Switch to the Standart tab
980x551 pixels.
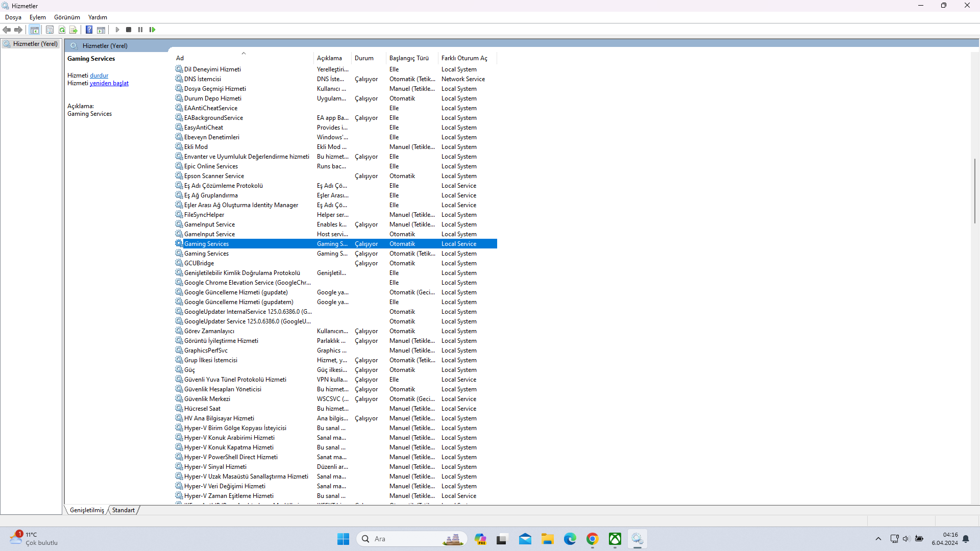[124, 510]
